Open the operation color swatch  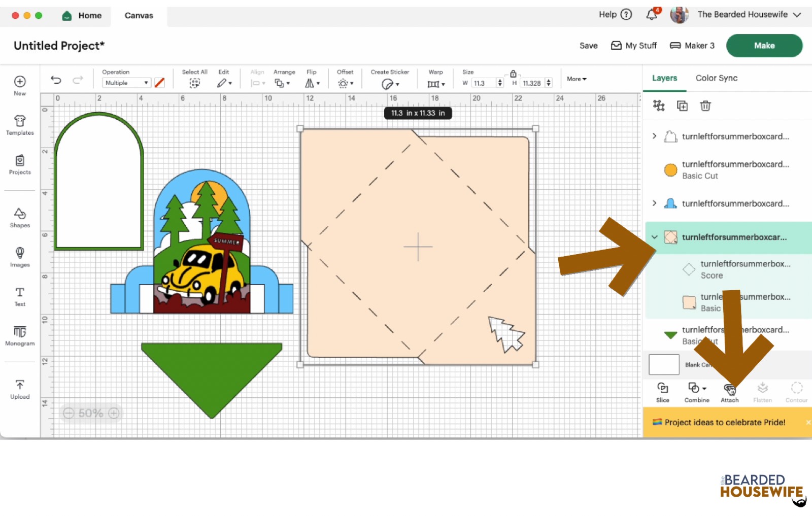[x=159, y=83]
